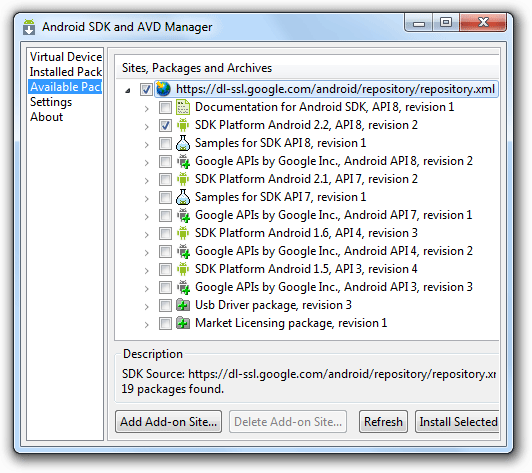532x473 pixels.
Task: Click Install Selected button
Action: pyautogui.click(x=457, y=422)
